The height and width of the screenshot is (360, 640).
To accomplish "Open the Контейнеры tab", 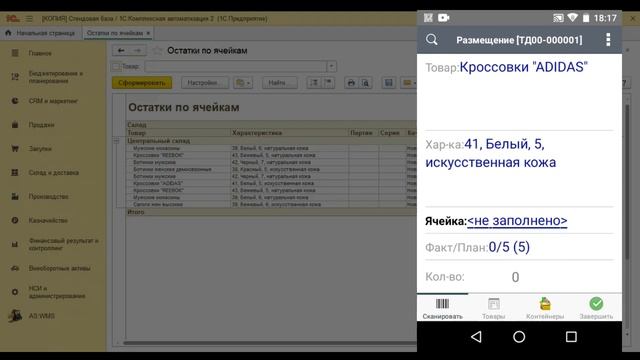I will click(x=545, y=308).
